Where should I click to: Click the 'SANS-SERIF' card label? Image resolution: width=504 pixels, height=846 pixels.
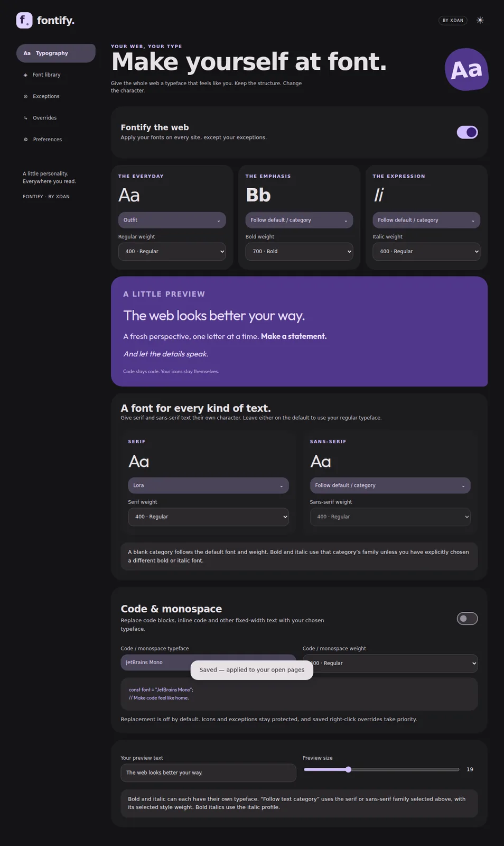[x=328, y=442]
